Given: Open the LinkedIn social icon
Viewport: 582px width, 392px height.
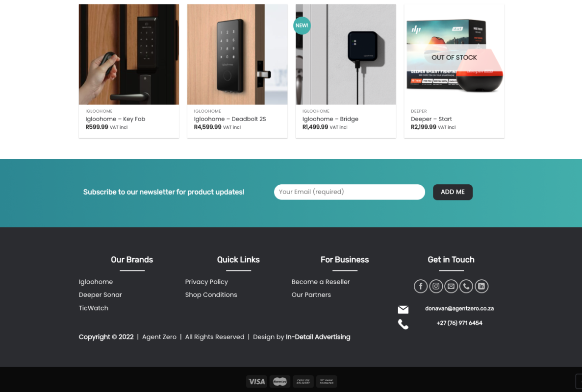Looking at the screenshot, I should [x=481, y=286].
